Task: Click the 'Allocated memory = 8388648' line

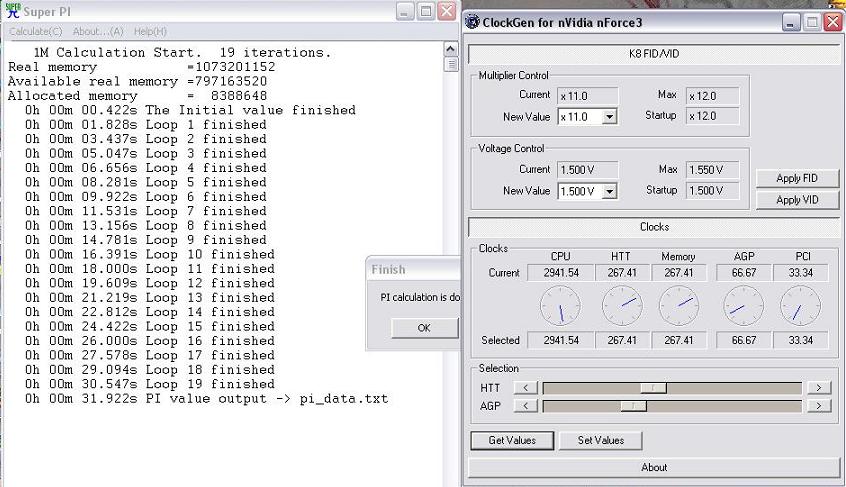Action: tap(138, 96)
